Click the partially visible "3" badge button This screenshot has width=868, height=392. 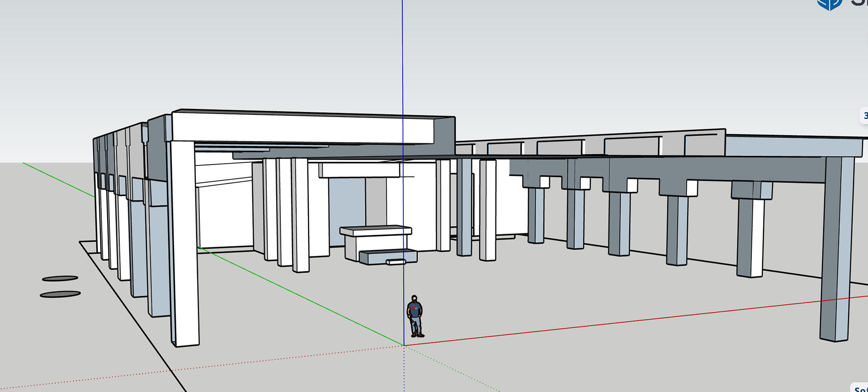864,116
